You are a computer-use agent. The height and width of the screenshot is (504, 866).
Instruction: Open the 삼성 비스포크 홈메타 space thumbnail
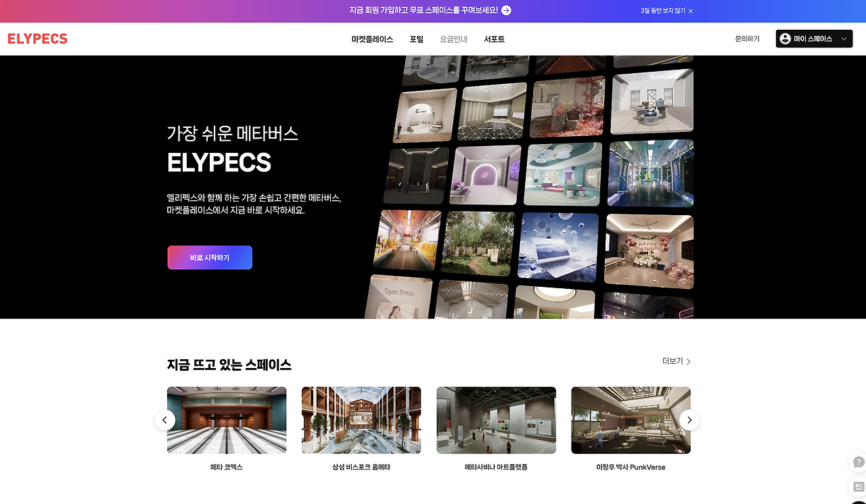(x=361, y=419)
